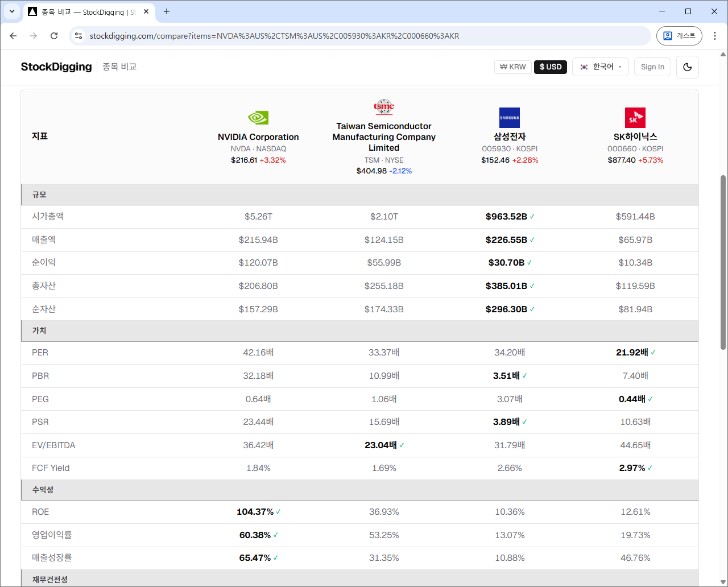This screenshot has width=728, height=587.
Task: Reload the page with the refresh icon
Action: pos(54,36)
